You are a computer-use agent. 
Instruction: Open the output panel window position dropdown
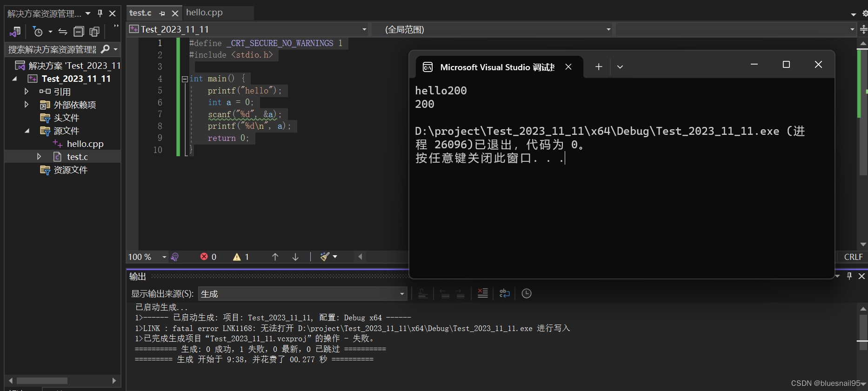coord(837,276)
